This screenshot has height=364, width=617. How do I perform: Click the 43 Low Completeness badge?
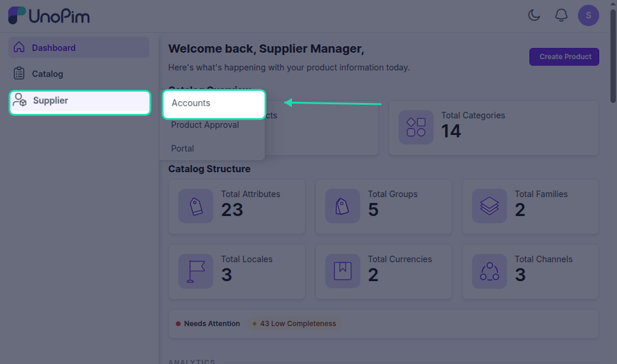tap(294, 324)
